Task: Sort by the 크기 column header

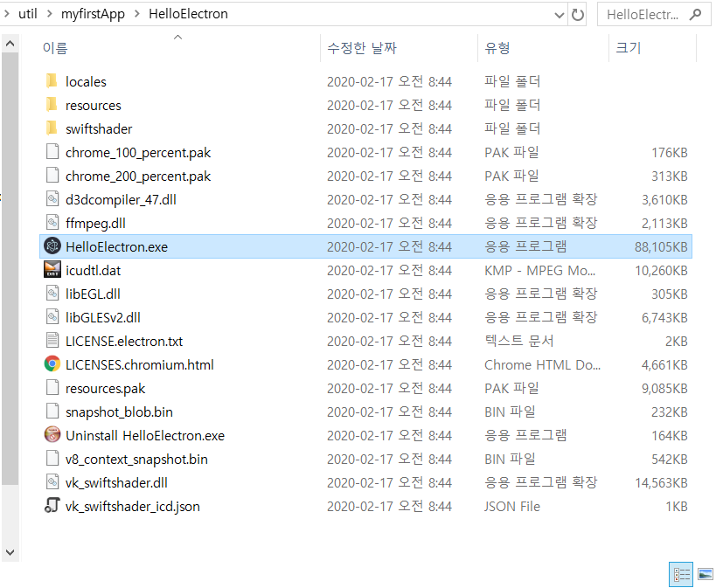Action: (x=652, y=47)
